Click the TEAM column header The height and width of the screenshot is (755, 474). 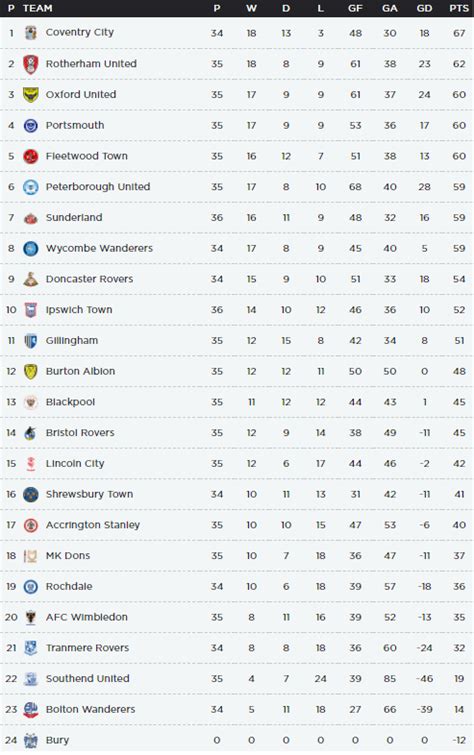coord(38,8)
